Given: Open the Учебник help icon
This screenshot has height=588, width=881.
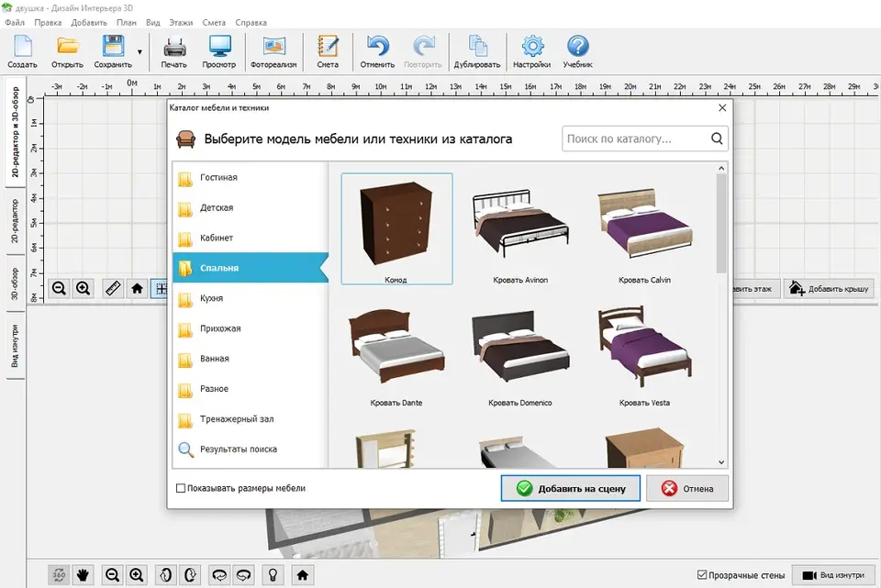Looking at the screenshot, I should click(x=577, y=51).
